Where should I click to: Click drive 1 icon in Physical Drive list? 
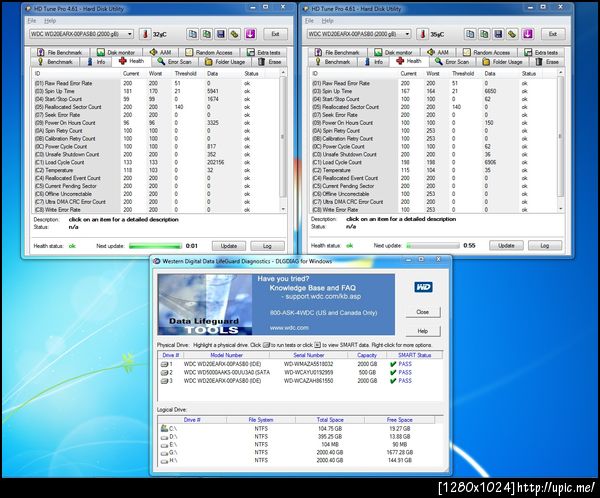(x=164, y=364)
